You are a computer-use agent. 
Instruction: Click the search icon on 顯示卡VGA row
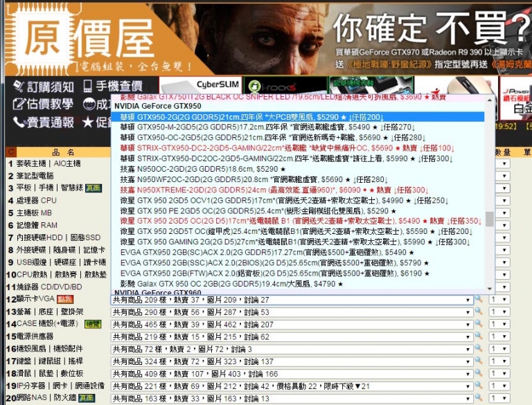479,299
